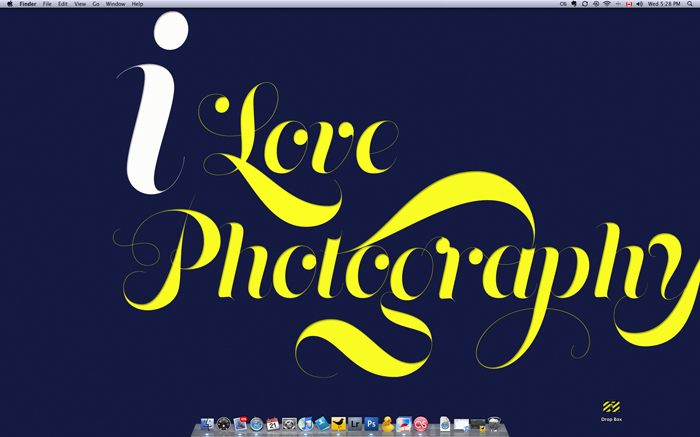Open the Dashboard gauge icon in Dock
This screenshot has height=437, width=700.
(x=224, y=424)
